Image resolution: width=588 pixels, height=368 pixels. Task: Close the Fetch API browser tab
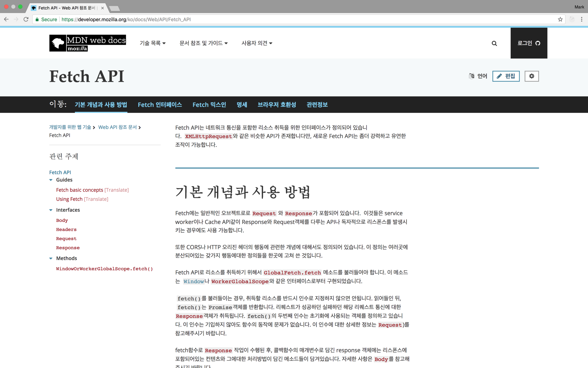tap(102, 8)
